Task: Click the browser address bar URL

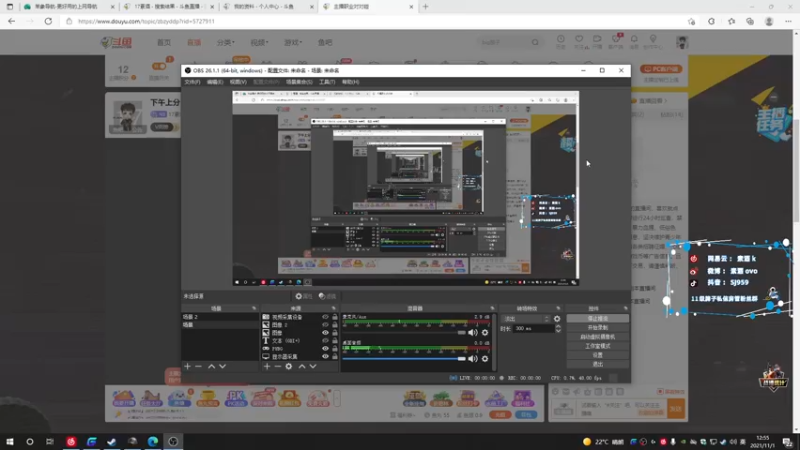Action: [146, 21]
